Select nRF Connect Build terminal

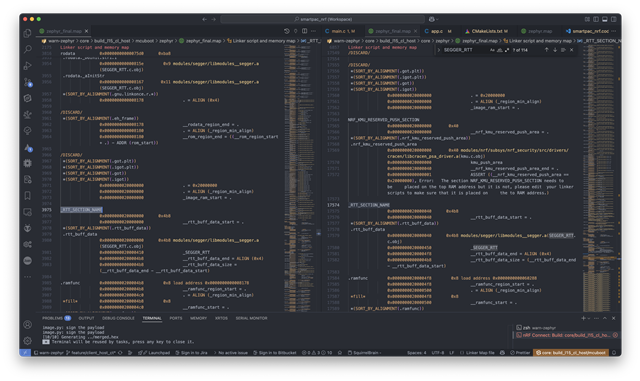567,335
